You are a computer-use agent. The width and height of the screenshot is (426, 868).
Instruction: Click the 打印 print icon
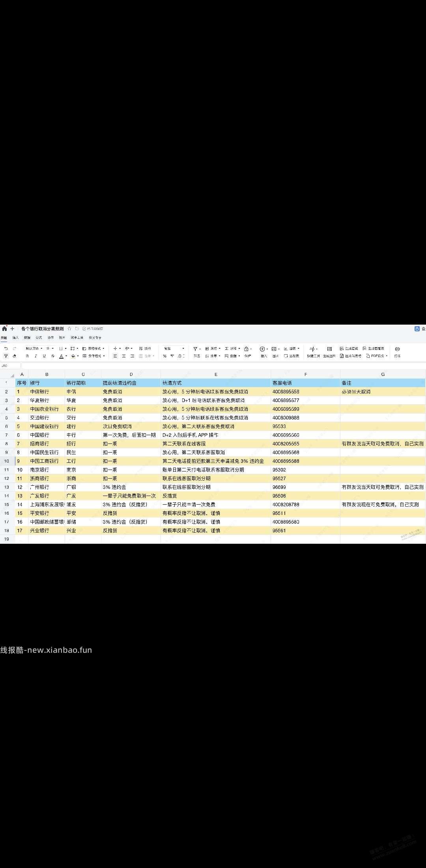click(x=397, y=349)
